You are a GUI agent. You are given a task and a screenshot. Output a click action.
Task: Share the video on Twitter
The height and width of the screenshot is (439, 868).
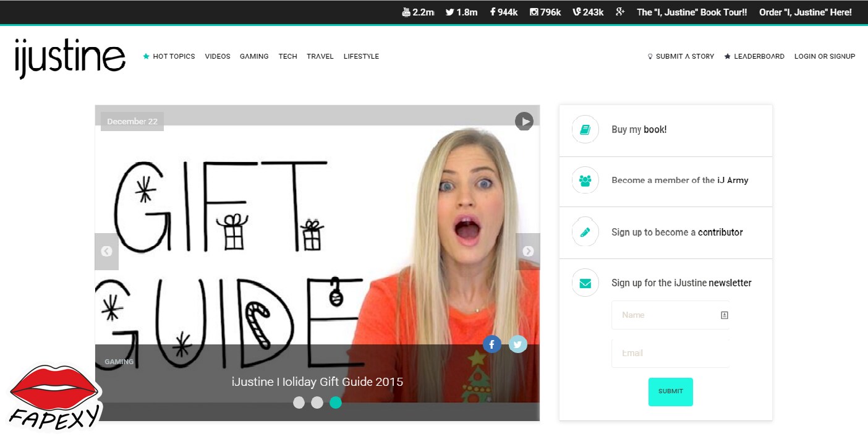[518, 344]
